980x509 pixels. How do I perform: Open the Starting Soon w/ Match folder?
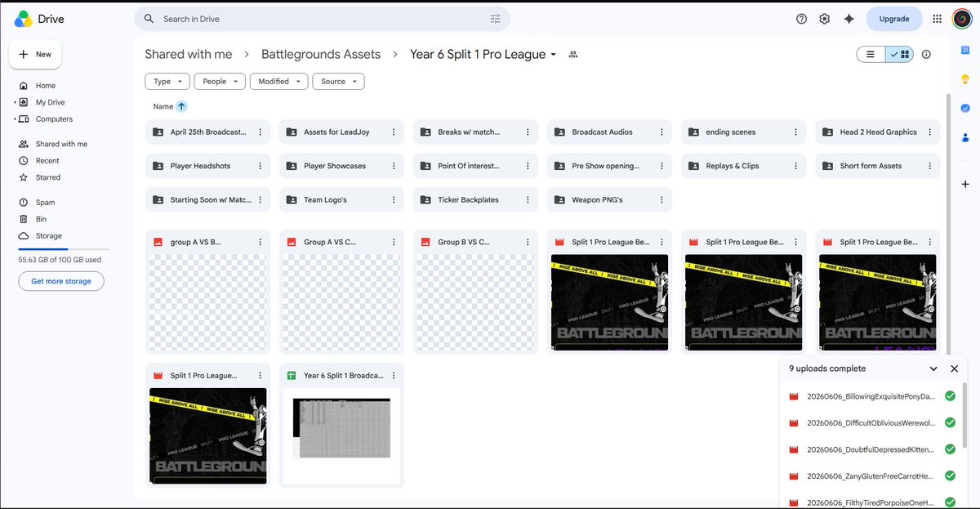(x=207, y=199)
